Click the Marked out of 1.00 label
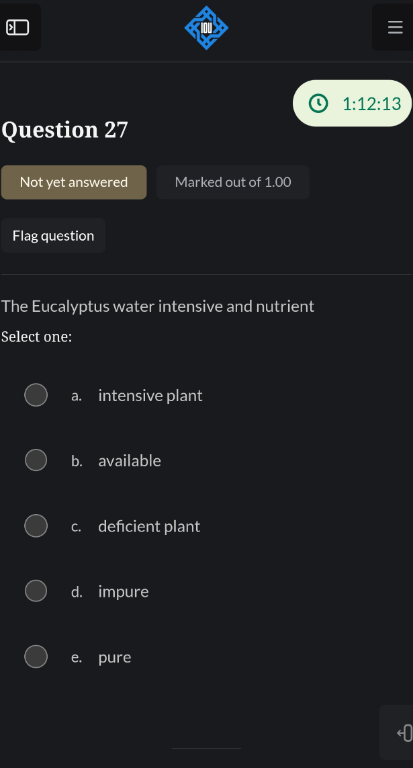 point(233,182)
